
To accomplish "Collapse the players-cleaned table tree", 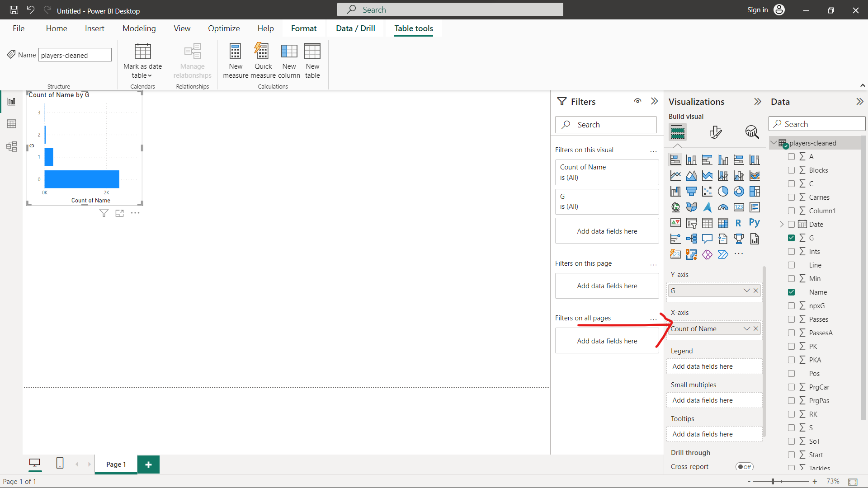I will point(774,143).
